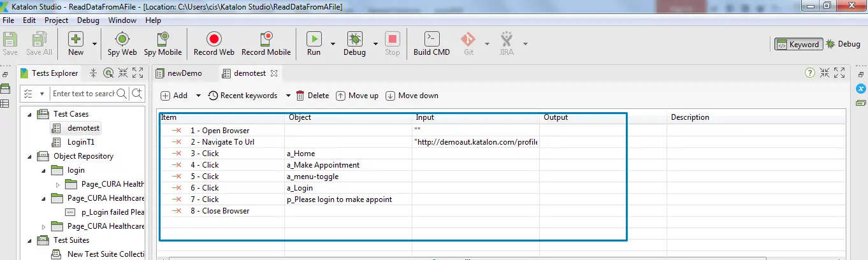Click the target refresh icon in Tests Explorer
Viewport: 868px width, 260px height.
click(x=108, y=73)
